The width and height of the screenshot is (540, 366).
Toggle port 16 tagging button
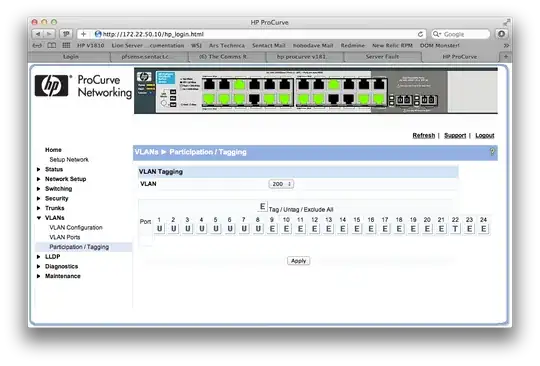point(371,229)
